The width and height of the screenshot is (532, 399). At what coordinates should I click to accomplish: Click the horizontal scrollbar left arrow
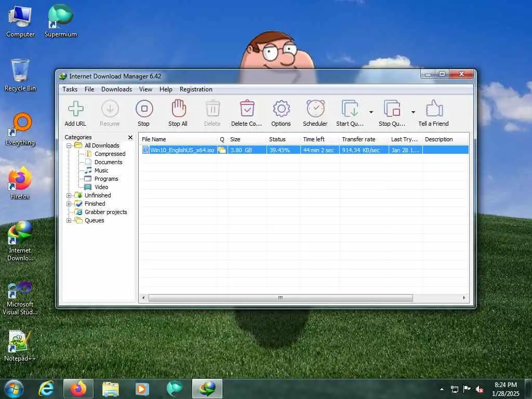[x=143, y=298]
